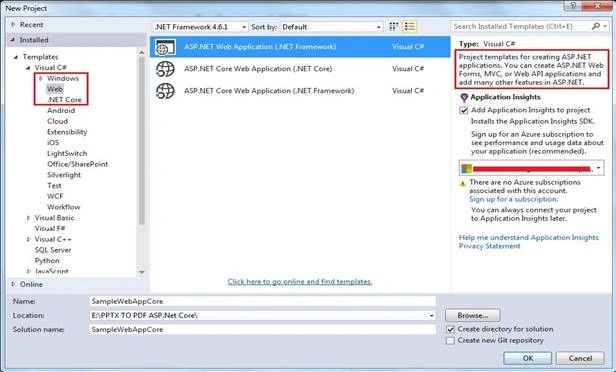Focus the Search Installed Templates box
616x372 pixels.
(x=521, y=26)
